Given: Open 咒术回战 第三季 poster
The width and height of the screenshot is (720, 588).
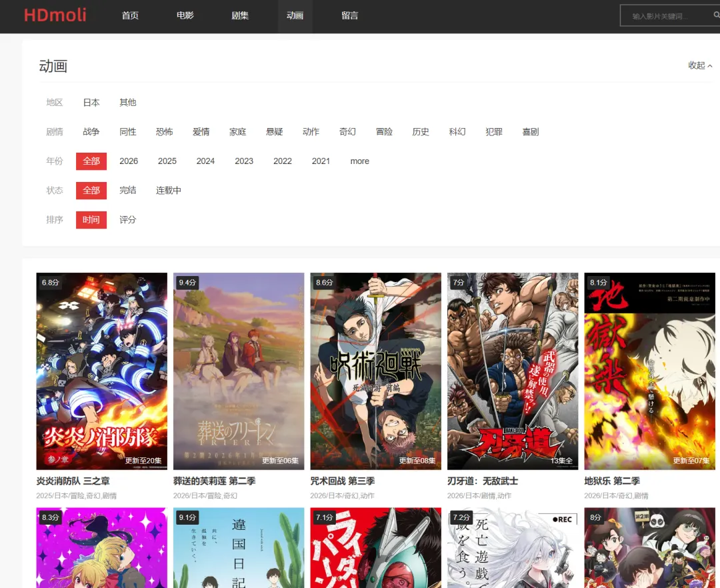Looking at the screenshot, I should [x=375, y=371].
